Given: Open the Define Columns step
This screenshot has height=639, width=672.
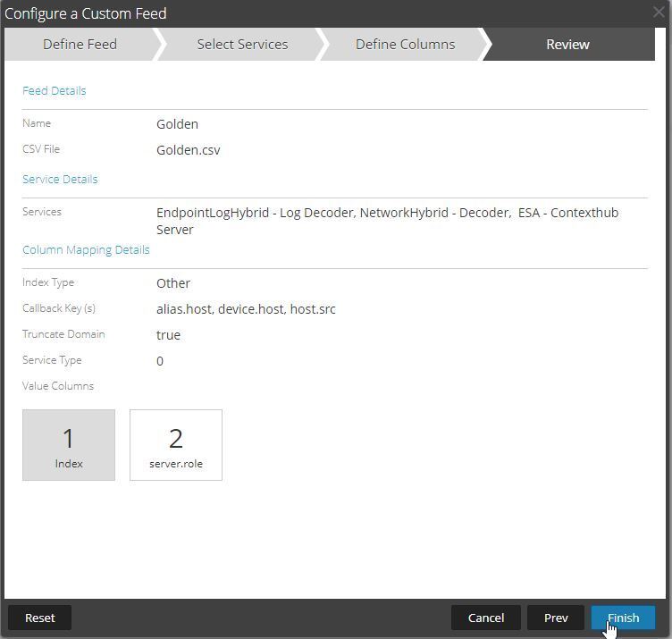Looking at the screenshot, I should [405, 44].
